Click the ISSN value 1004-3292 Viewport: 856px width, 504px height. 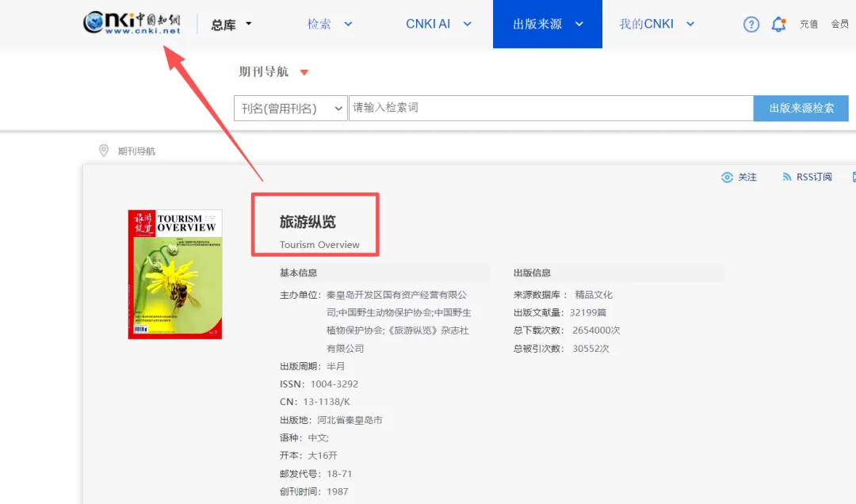click(334, 384)
